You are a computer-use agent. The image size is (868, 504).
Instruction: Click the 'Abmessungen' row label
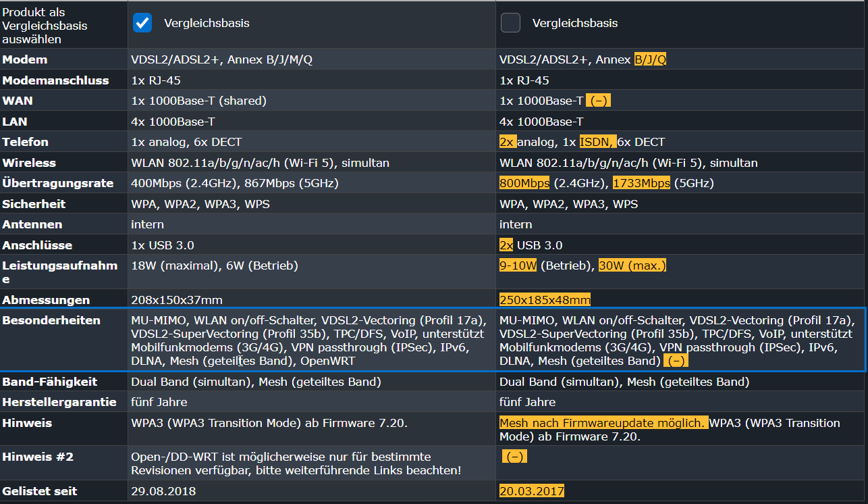coord(46,300)
